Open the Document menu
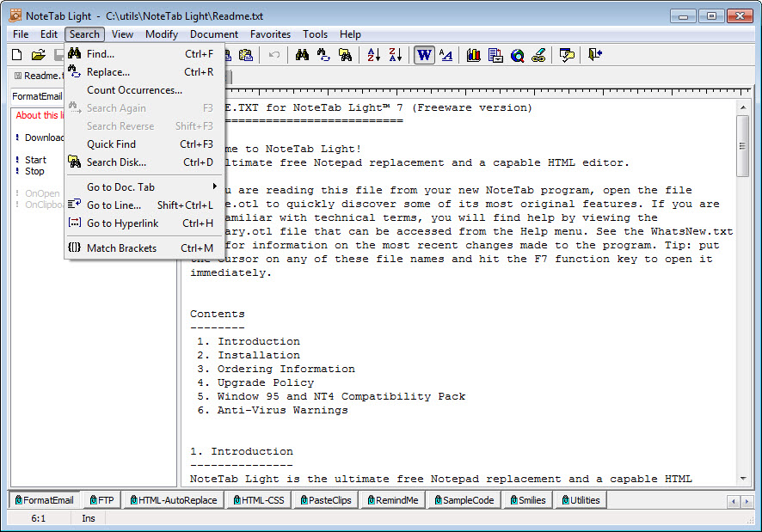The height and width of the screenshot is (532, 762). pyautogui.click(x=214, y=34)
